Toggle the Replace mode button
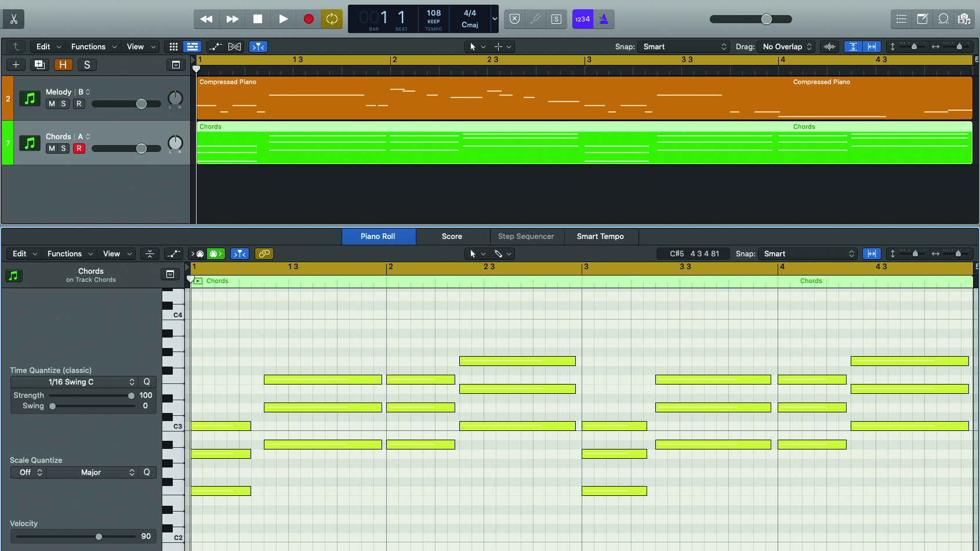 click(x=514, y=19)
